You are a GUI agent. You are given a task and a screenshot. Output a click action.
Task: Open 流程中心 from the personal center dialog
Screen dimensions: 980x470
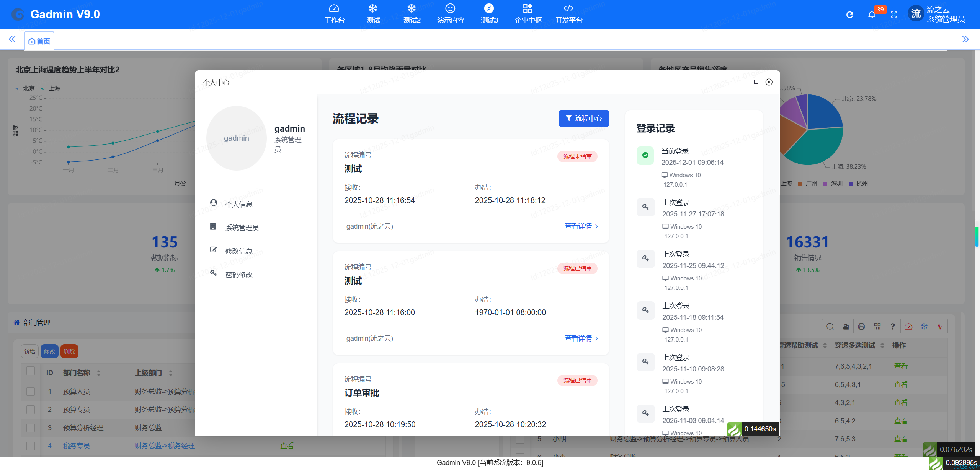pos(583,118)
